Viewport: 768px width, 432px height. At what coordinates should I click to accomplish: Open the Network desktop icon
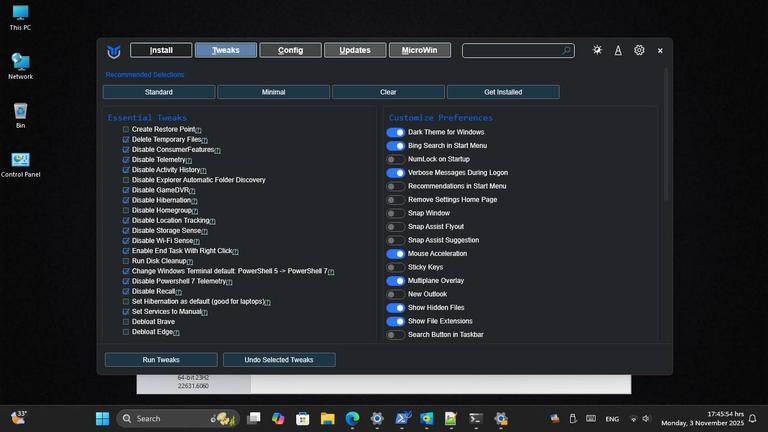pos(20,67)
